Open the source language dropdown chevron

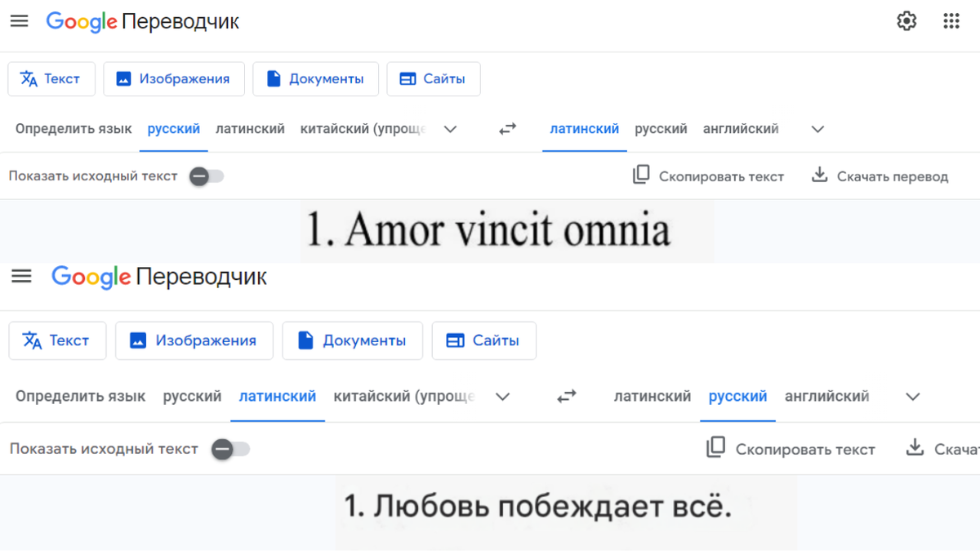pos(450,129)
